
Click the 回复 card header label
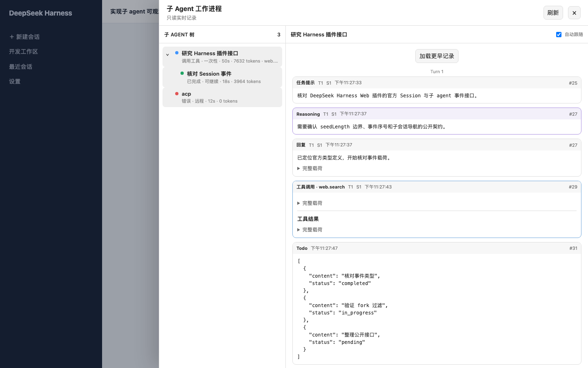(301, 145)
